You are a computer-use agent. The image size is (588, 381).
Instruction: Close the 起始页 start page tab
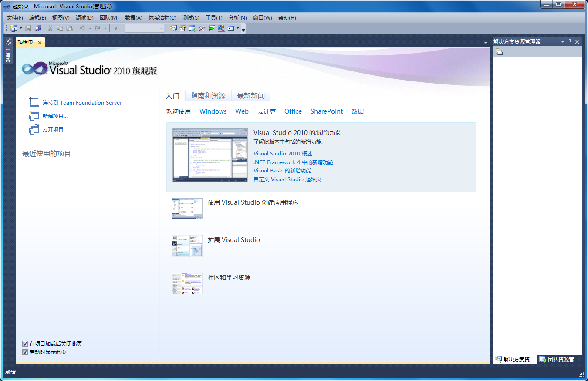[39, 42]
